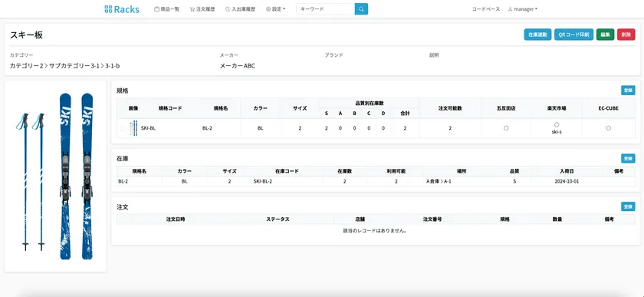Viewport: 644px width, 297px height.
Task: Open 商品一覧 product list menu
Action: pos(167,9)
